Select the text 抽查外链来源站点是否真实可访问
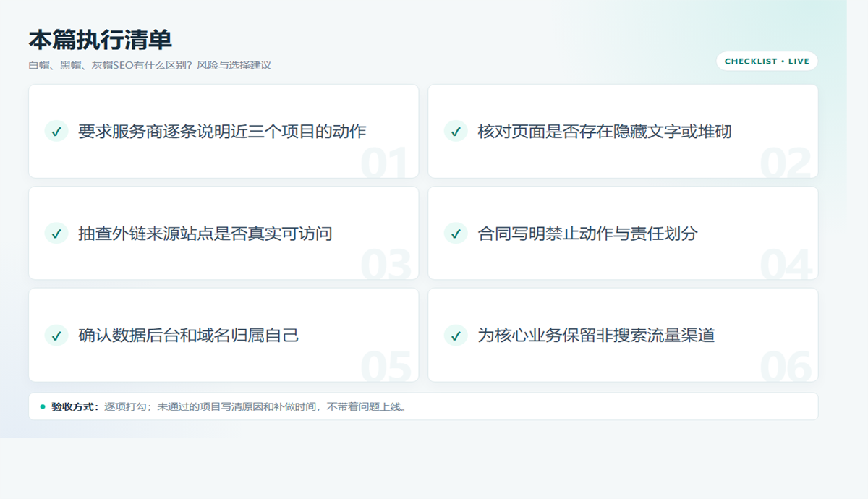This screenshot has width=868, height=499. tap(205, 233)
